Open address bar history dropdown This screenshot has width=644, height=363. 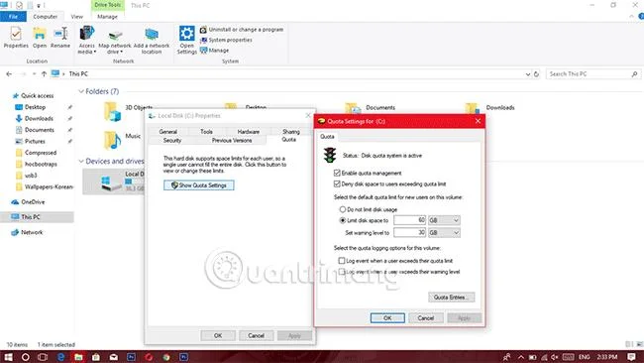point(528,74)
